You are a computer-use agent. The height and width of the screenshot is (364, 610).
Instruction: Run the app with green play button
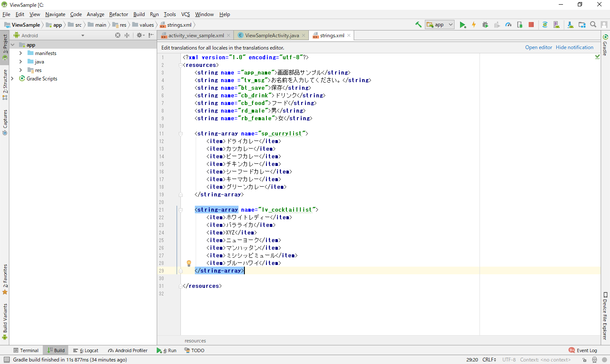[463, 25]
